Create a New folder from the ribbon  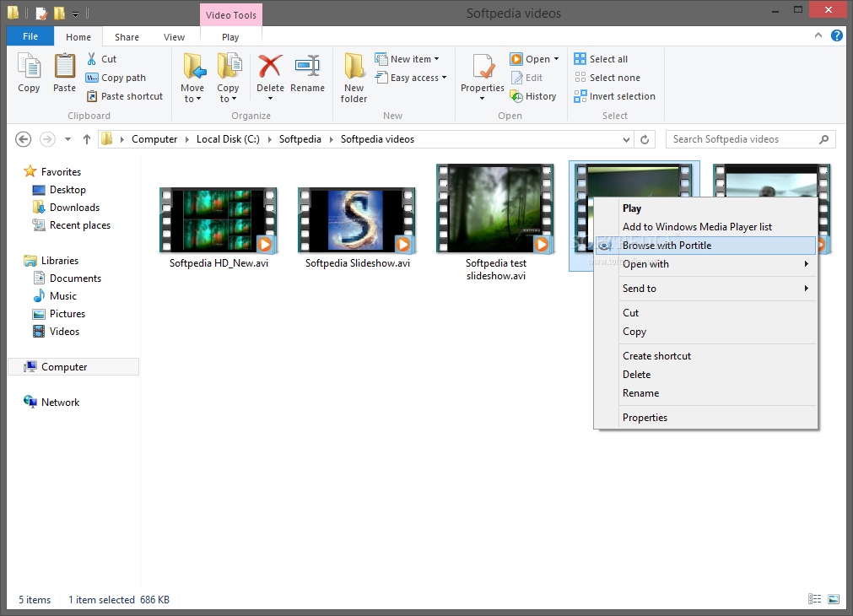coord(354,78)
